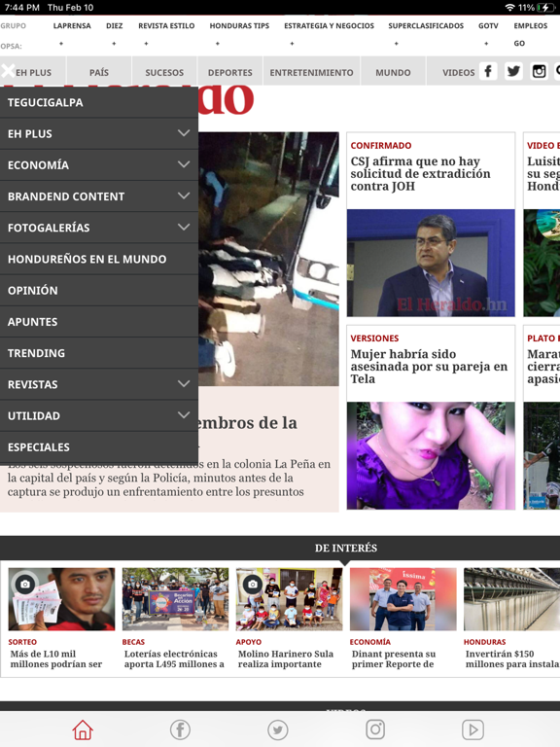Visit HONDURAS TIPS link
The image size is (560, 747).
[239, 25]
